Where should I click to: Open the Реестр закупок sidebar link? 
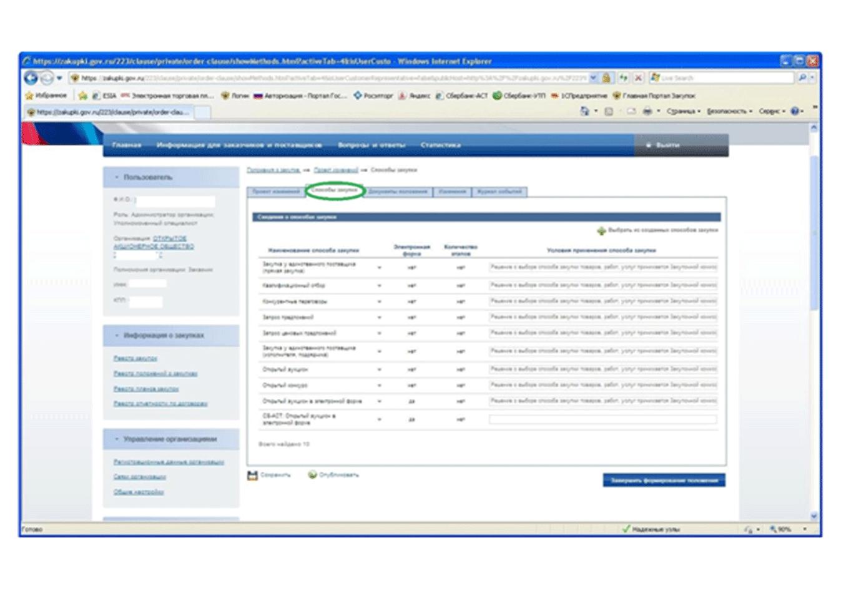click(135, 358)
